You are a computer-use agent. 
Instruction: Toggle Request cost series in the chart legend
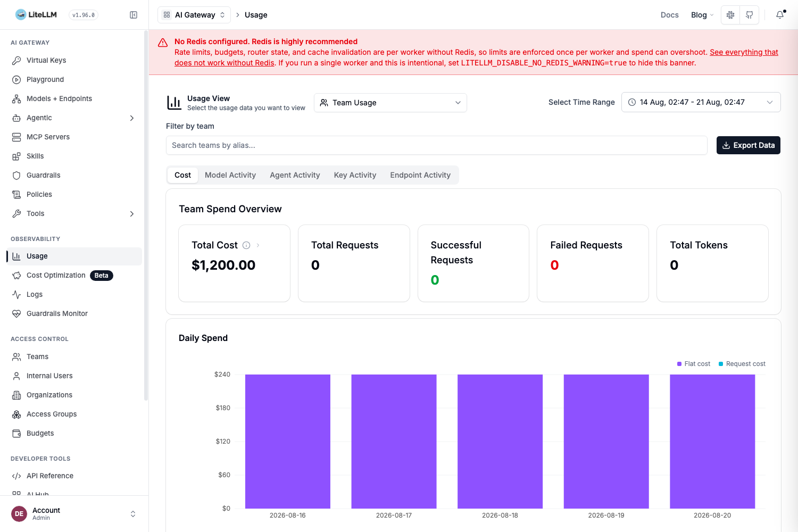(742, 364)
